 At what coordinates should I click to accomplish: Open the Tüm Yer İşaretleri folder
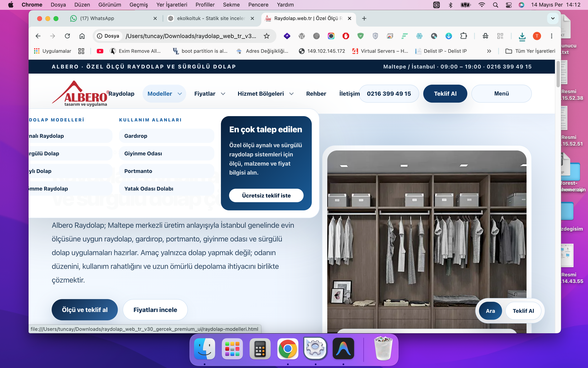click(530, 51)
